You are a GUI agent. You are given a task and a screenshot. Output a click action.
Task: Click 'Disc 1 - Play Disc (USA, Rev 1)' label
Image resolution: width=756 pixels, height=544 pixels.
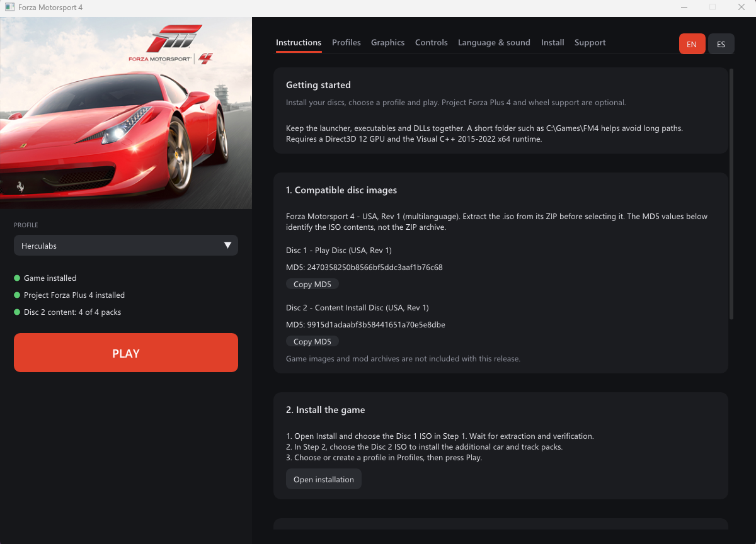339,250
